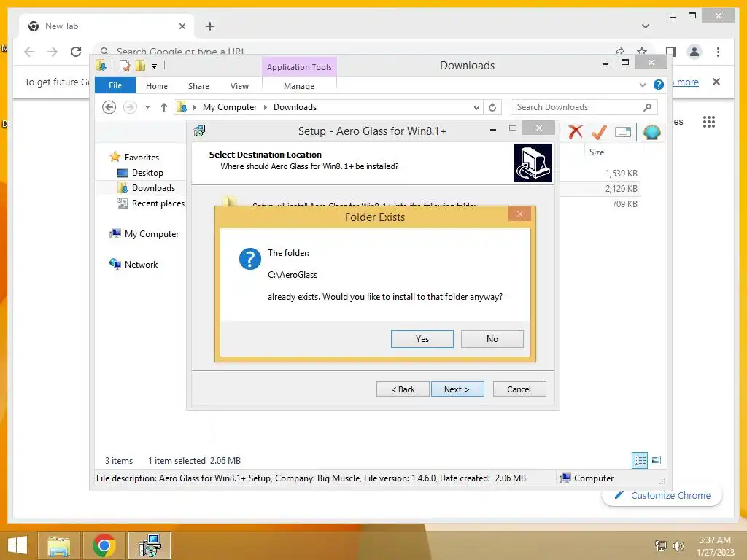Image resolution: width=747 pixels, height=560 pixels.
Task: Click the search magnifier icon in Explorer
Action: click(x=647, y=107)
